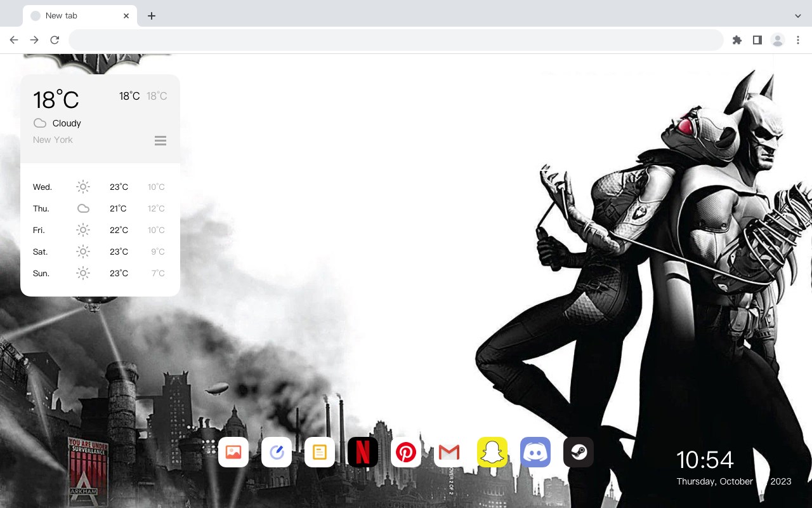Click the Sun. low temperature 7°C
This screenshot has height=508, width=812.
[158, 273]
